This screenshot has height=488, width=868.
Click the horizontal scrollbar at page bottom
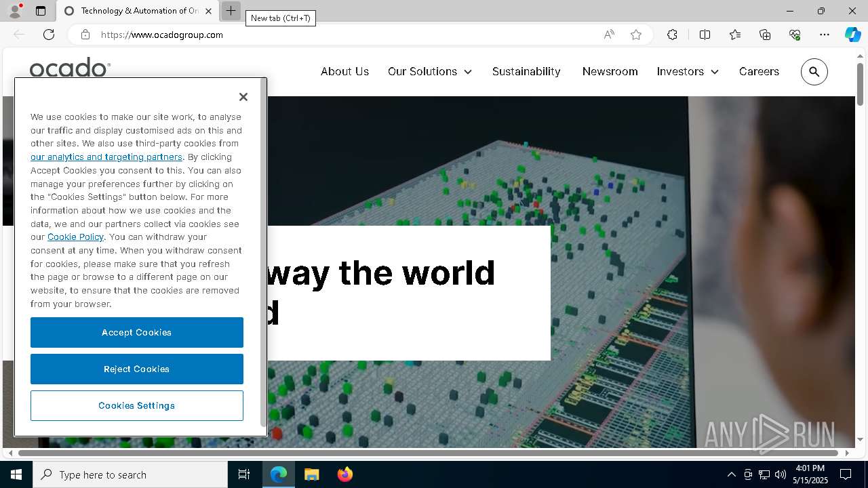click(x=428, y=453)
